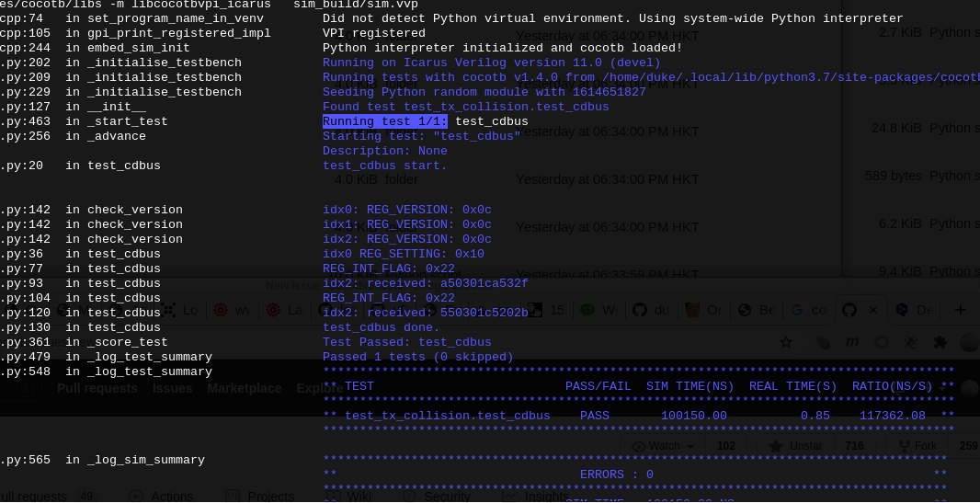980x503 pixels.
Task: Click 'Seeding Python random module' terminal line
Action: click(x=484, y=92)
